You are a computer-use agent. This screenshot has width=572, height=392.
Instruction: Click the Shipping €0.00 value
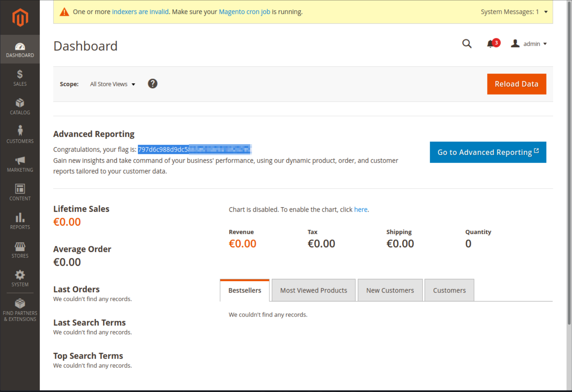pos(400,244)
